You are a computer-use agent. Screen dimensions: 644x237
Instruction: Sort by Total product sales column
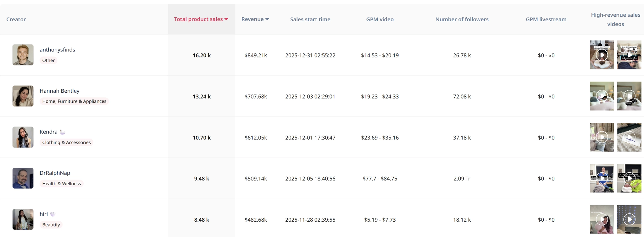pos(201,19)
